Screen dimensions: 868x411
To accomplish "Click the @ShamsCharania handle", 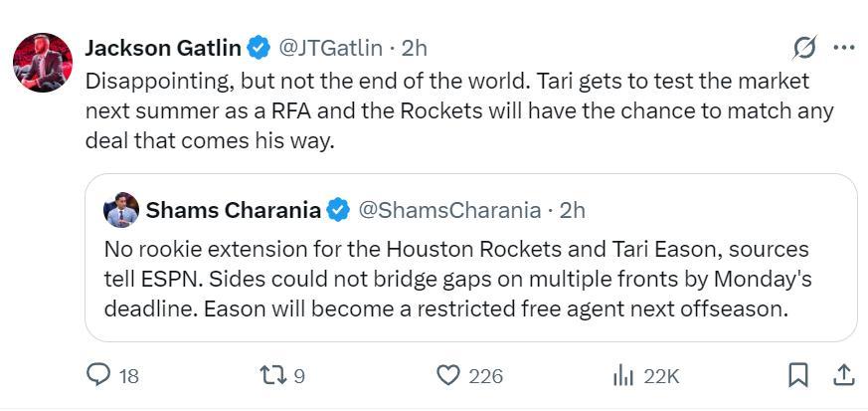I will tap(448, 210).
